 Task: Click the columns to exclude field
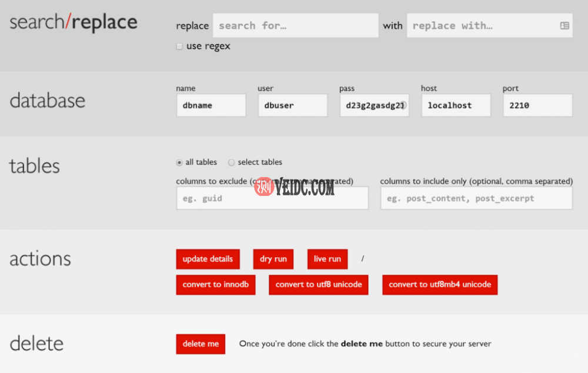(272, 198)
